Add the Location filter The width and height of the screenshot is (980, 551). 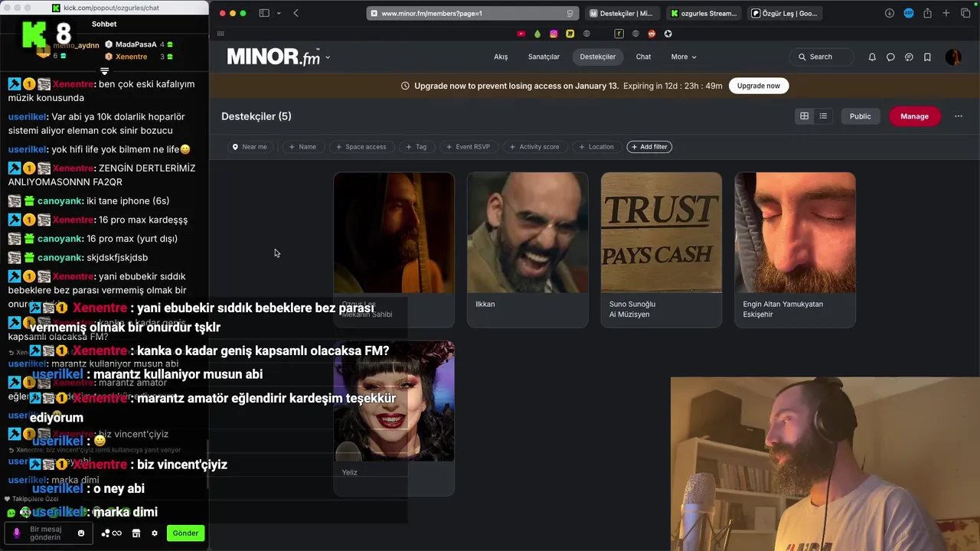coord(596,147)
